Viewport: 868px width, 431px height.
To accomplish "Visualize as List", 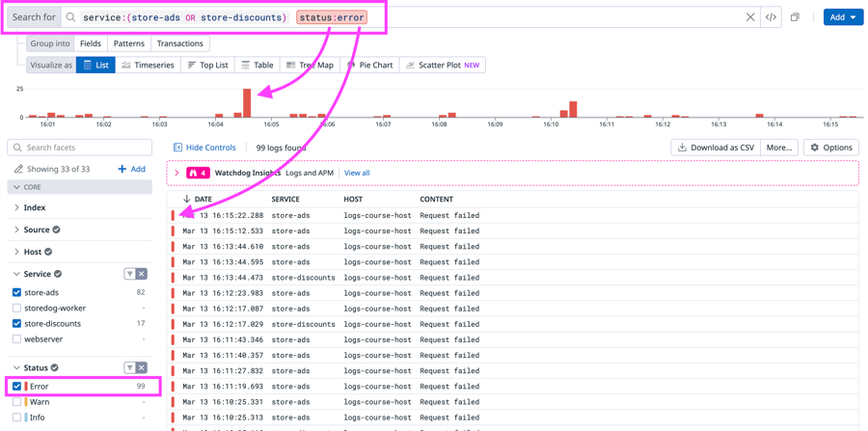I will (95, 65).
